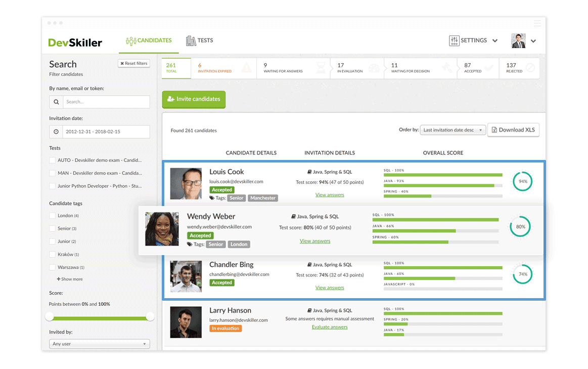The width and height of the screenshot is (588, 369).
Task: Click the Settings sliders icon
Action: (x=454, y=40)
